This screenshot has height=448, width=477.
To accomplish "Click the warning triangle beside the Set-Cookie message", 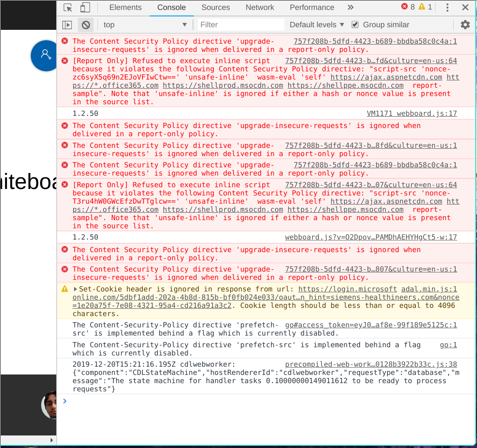I will [64, 289].
